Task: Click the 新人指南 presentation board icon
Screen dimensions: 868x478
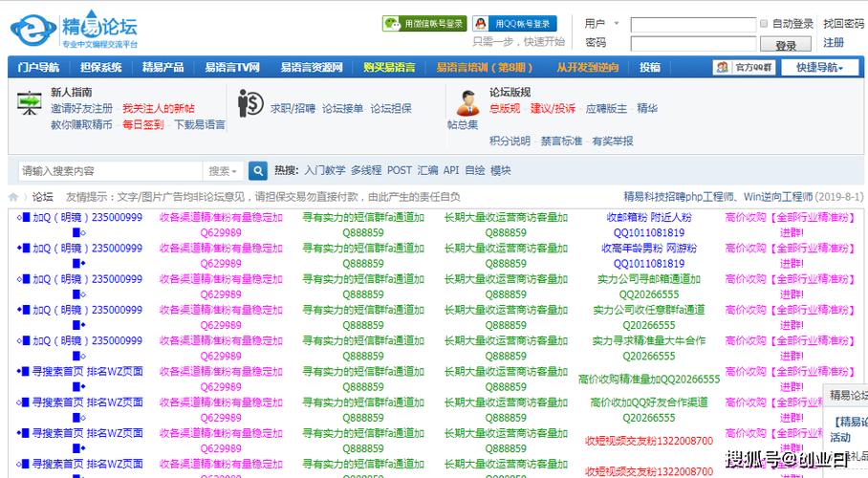Action: coord(30,103)
